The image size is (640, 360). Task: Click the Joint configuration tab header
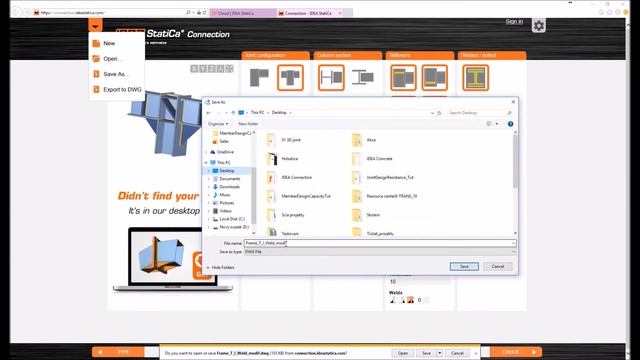click(x=276, y=55)
